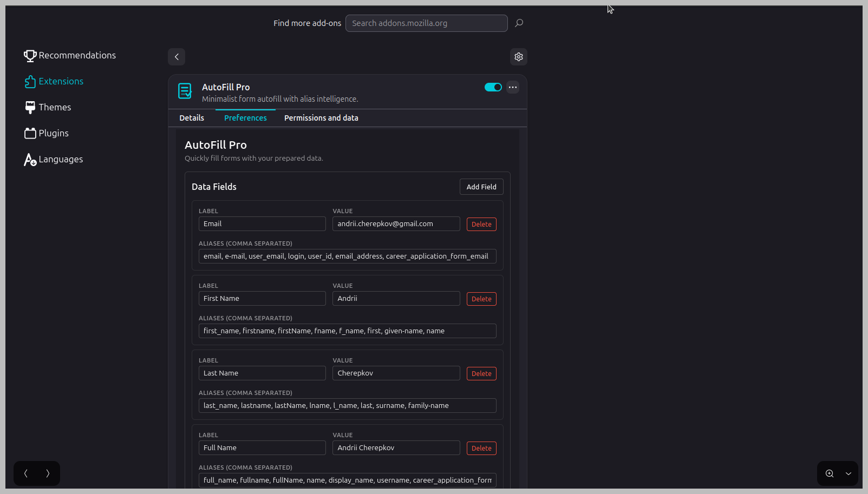The height and width of the screenshot is (494, 868).
Task: Delete the Email field
Action: pos(481,224)
